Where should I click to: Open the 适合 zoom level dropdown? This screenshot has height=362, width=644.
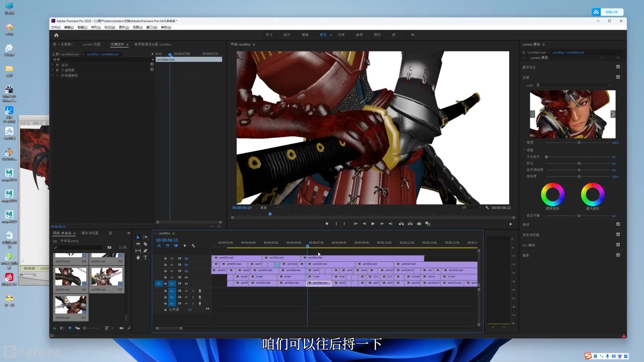(269, 207)
